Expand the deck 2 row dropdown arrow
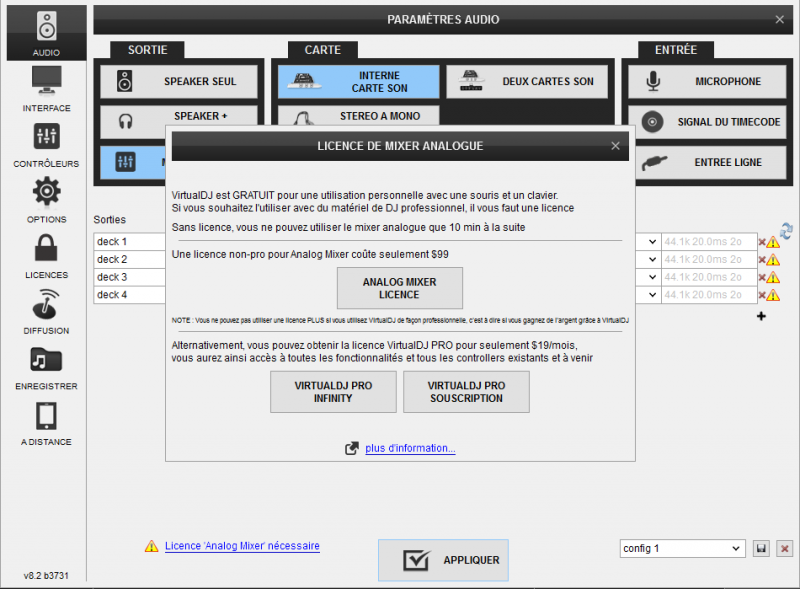800x589 pixels. [x=652, y=259]
